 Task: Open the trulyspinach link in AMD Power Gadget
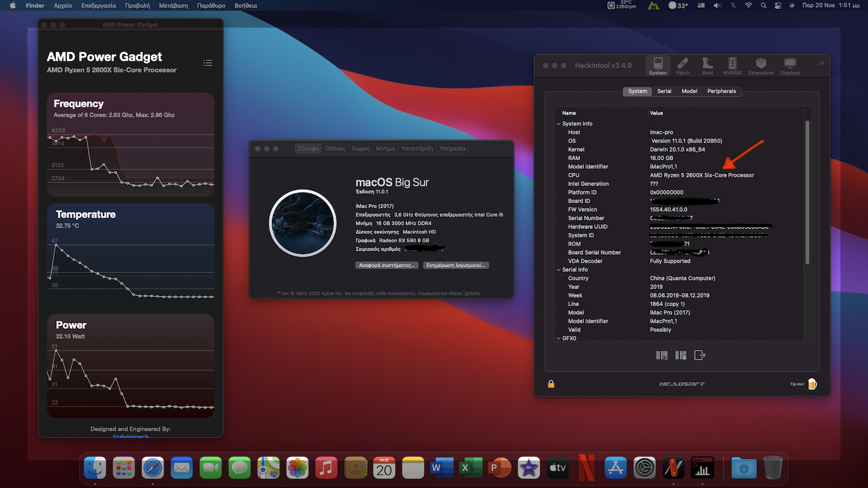click(131, 436)
